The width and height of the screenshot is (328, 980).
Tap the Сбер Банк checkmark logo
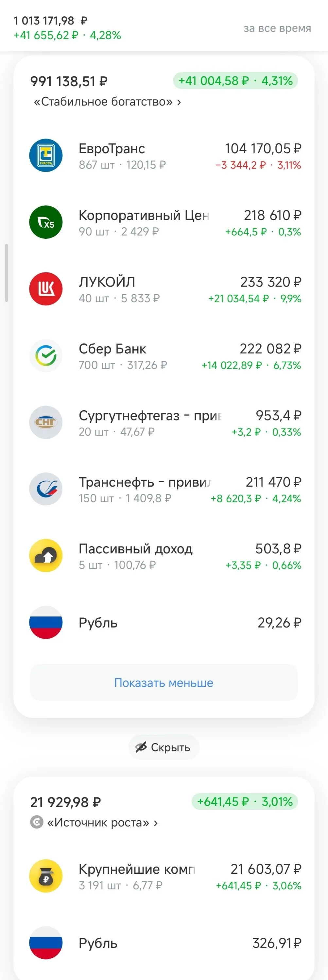click(46, 356)
